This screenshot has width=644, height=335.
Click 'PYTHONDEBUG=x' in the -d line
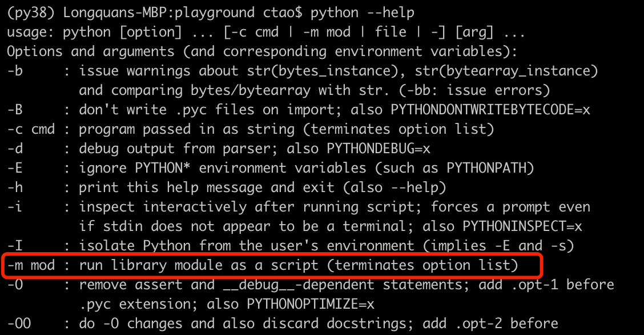[379, 149]
